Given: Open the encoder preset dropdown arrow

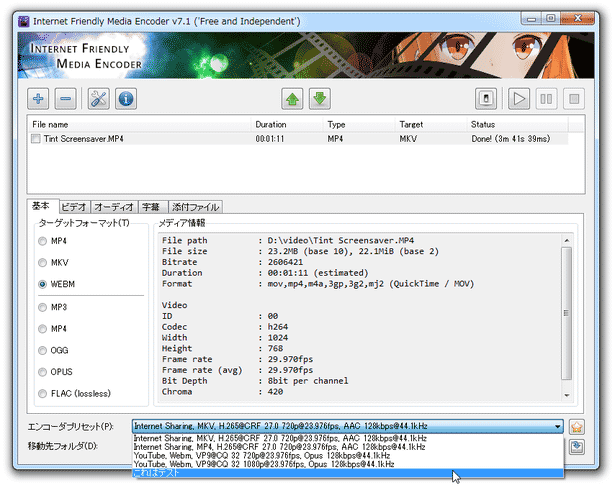Looking at the screenshot, I should click(x=557, y=426).
